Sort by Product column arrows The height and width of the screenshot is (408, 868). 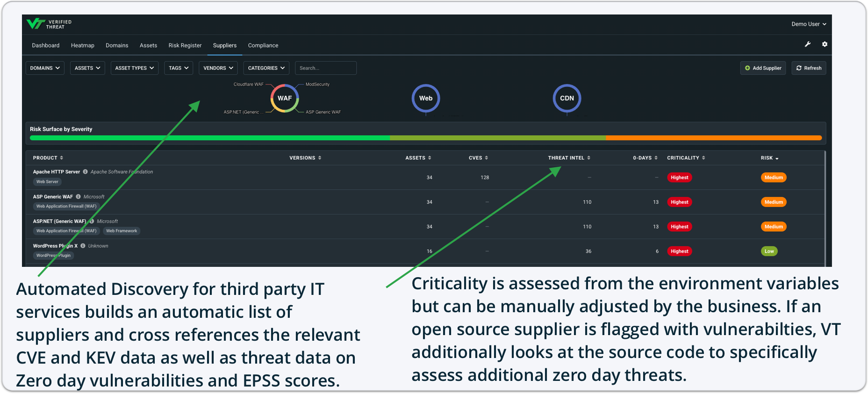61,158
